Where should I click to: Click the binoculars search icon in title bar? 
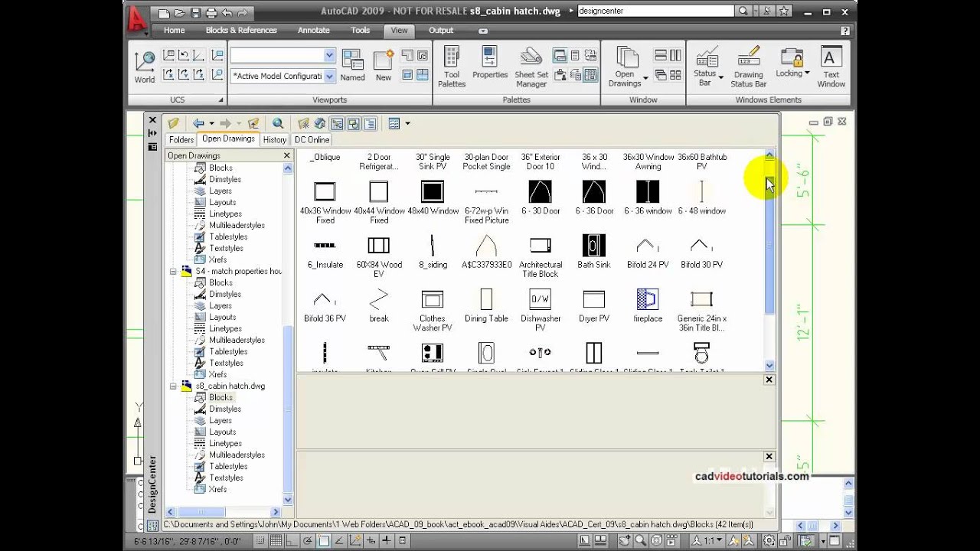tap(743, 11)
